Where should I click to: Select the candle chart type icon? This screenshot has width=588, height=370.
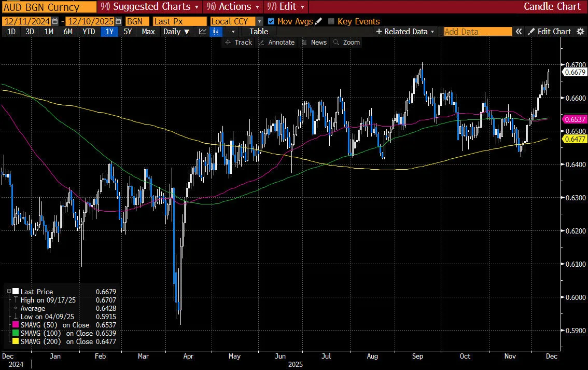click(x=216, y=32)
